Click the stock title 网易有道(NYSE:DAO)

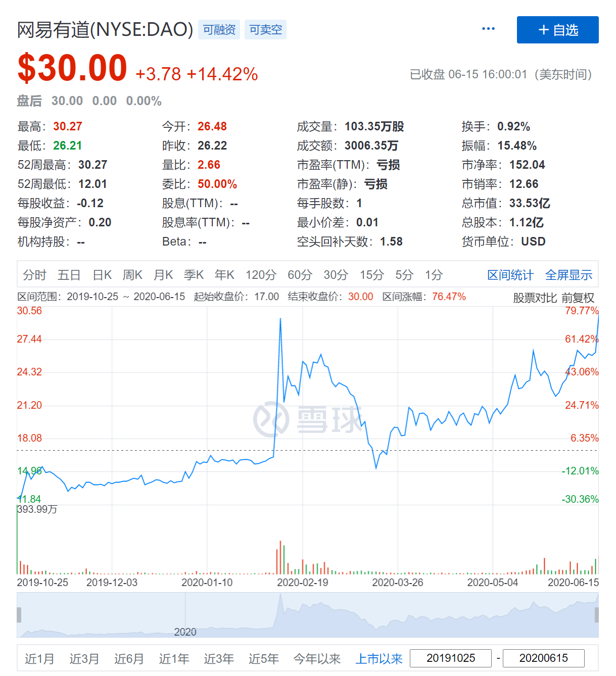(105, 30)
